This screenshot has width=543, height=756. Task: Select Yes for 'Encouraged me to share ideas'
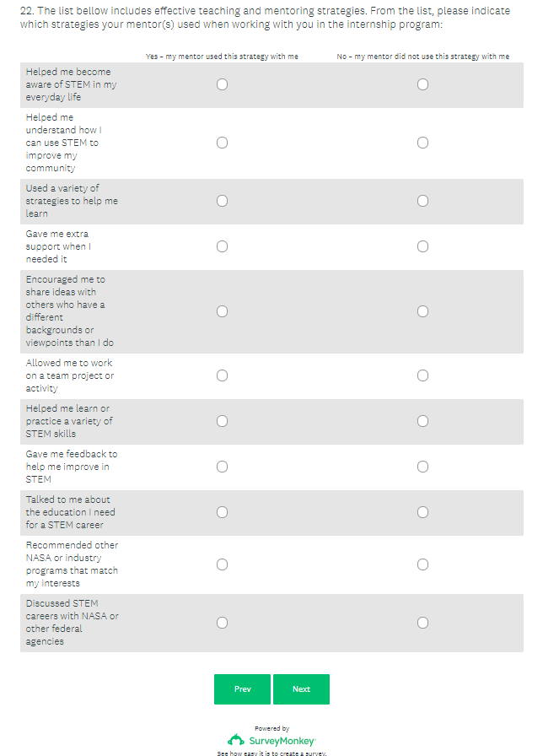tap(222, 311)
